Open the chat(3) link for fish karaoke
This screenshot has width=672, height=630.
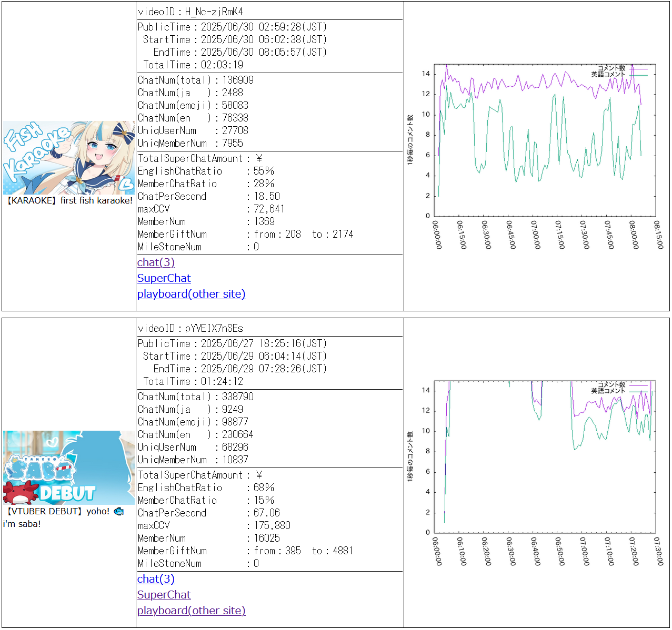(156, 262)
